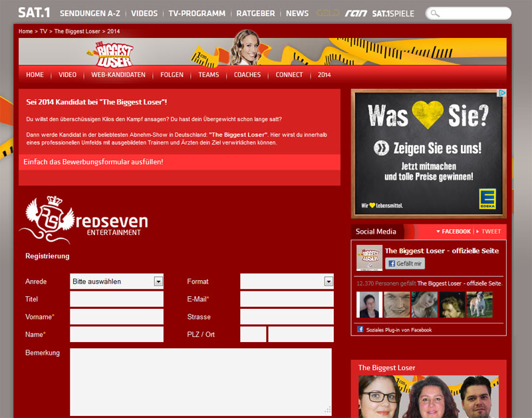The width and height of the screenshot is (532, 418).
Task: Click the 'Gefällt mir' Facebook button
Action: [404, 264]
